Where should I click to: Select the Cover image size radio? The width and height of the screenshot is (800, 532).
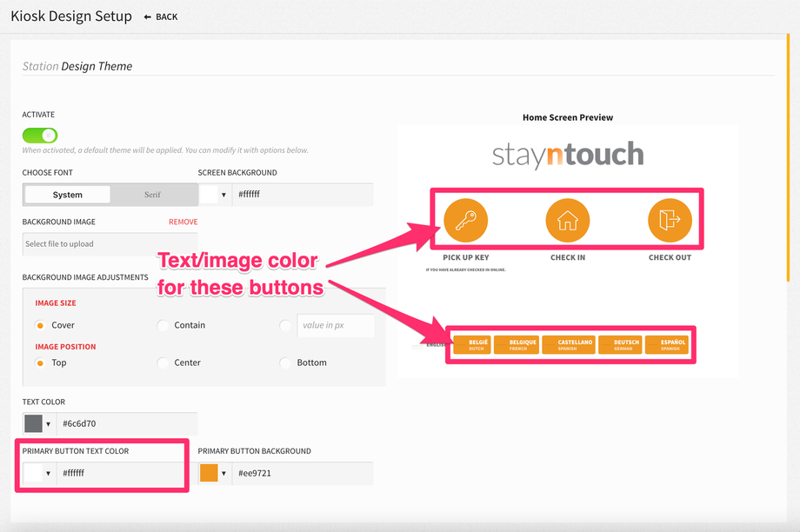click(40, 325)
